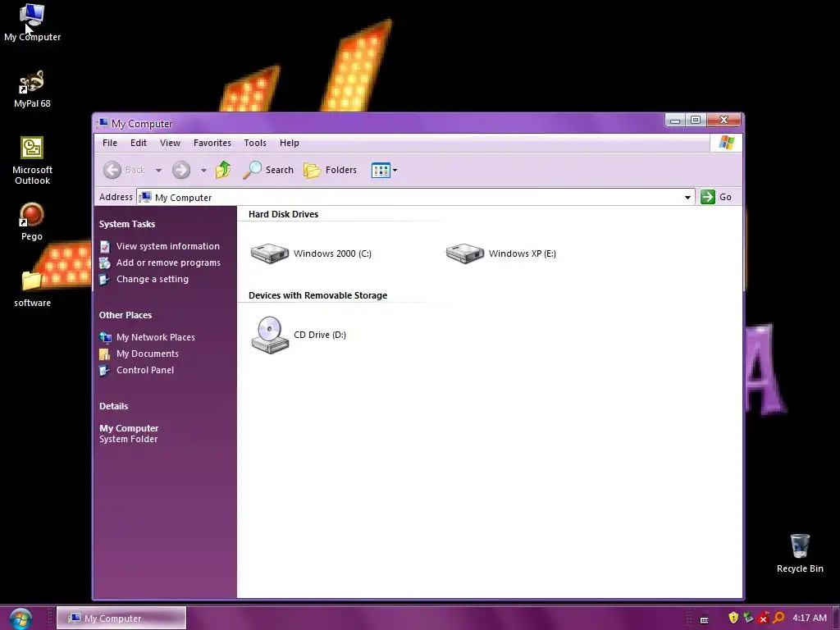840x630 pixels.
Task: Open Back history dropdown arrow
Action: click(x=158, y=171)
